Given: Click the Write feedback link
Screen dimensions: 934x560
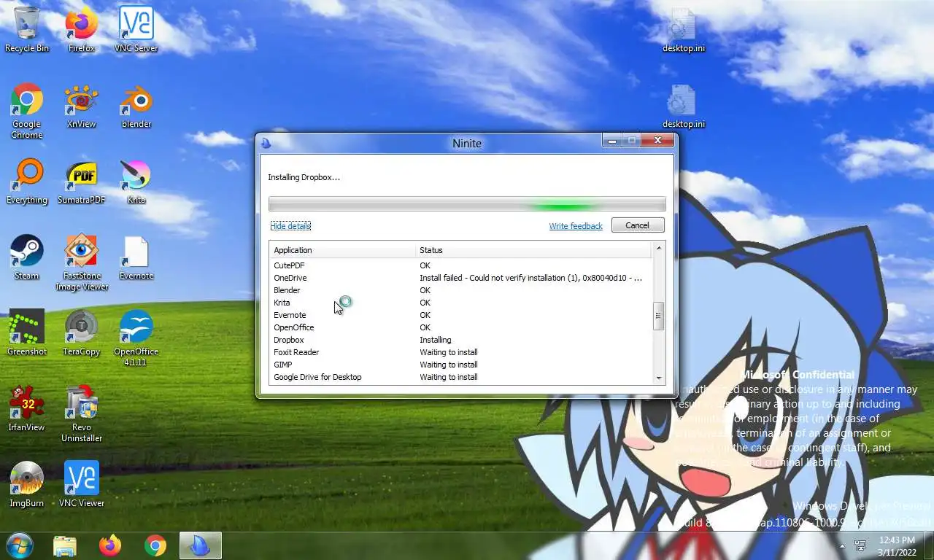Looking at the screenshot, I should [x=576, y=226].
